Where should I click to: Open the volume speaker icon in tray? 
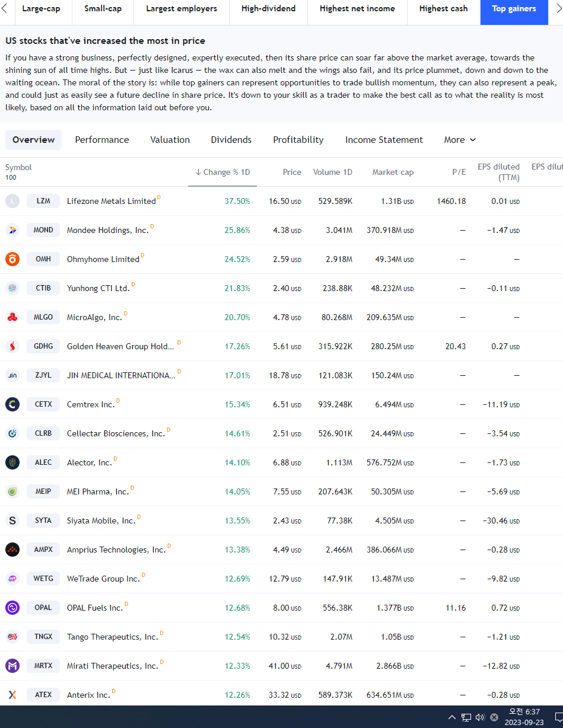click(x=480, y=717)
